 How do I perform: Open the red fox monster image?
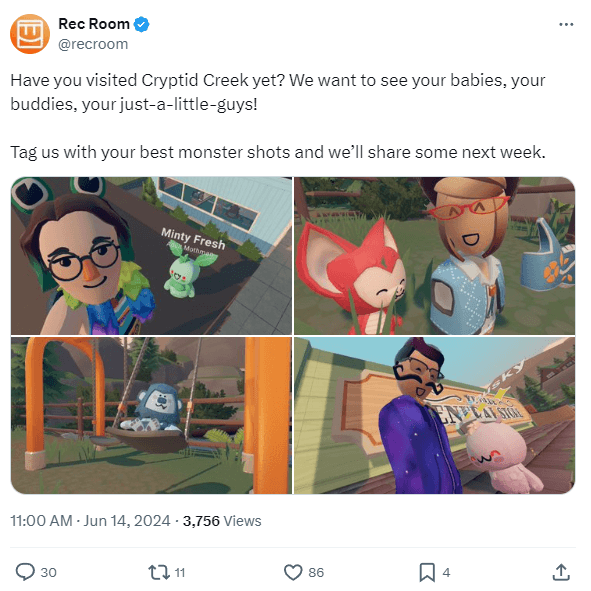435,256
